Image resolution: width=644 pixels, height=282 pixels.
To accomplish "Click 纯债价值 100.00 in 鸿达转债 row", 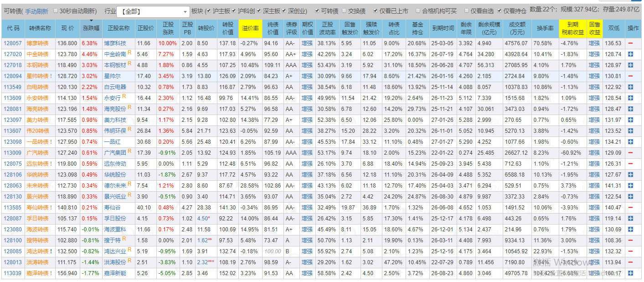I will pyautogui.click(x=273, y=251).
